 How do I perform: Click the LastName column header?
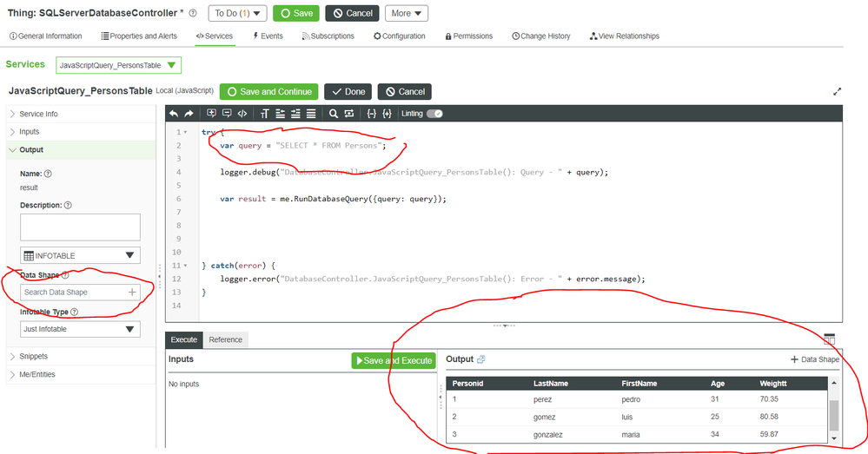(551, 383)
